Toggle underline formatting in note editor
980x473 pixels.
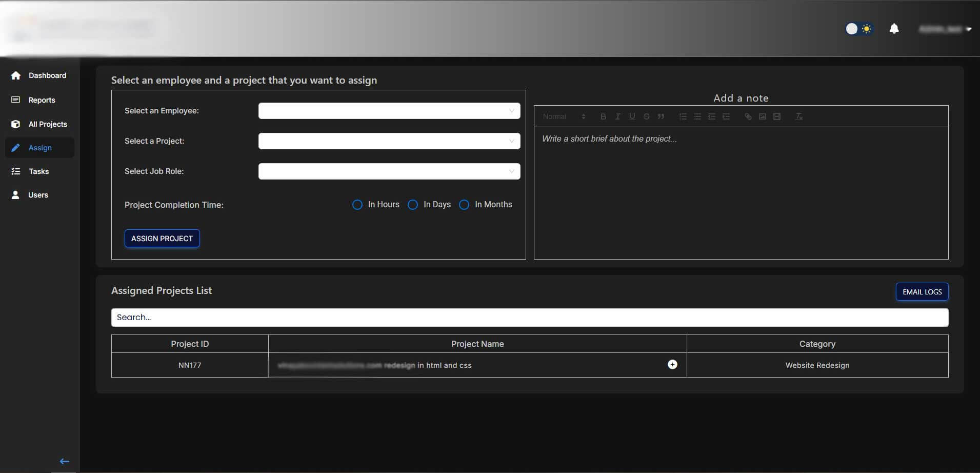pos(632,116)
